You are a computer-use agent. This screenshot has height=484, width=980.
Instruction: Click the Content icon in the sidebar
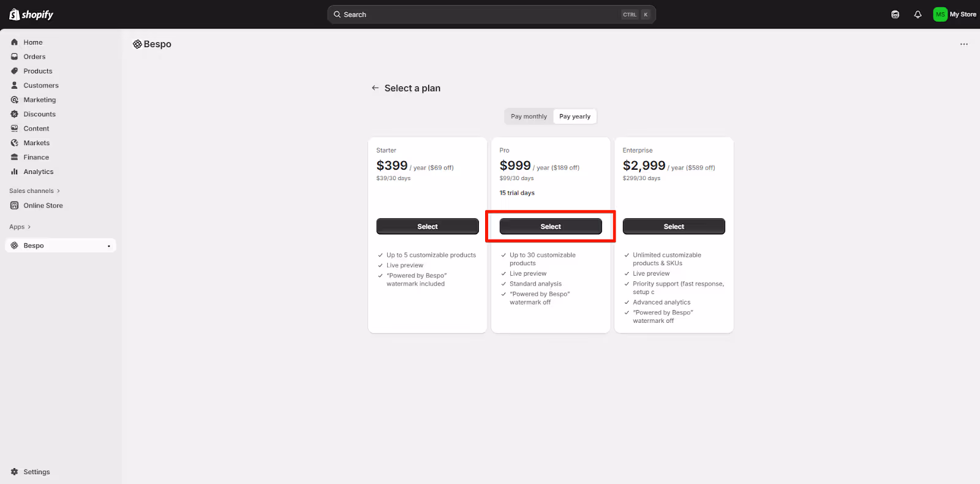(15, 129)
